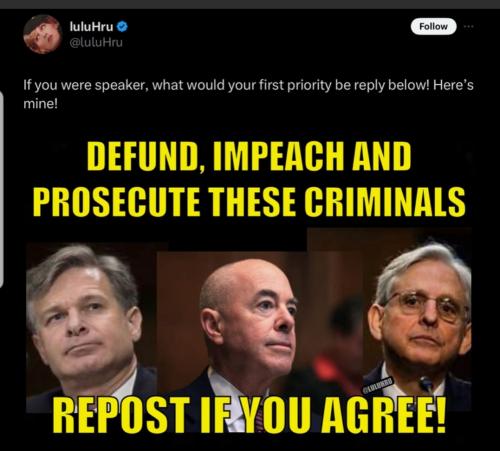
Task: Open the attached meme image
Action: click(249, 287)
